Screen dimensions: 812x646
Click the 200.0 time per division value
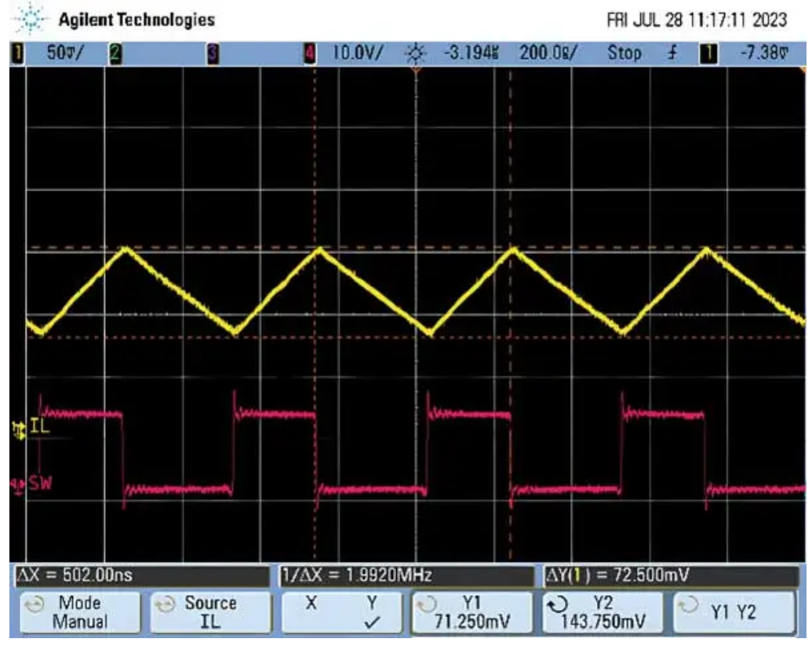(x=548, y=53)
